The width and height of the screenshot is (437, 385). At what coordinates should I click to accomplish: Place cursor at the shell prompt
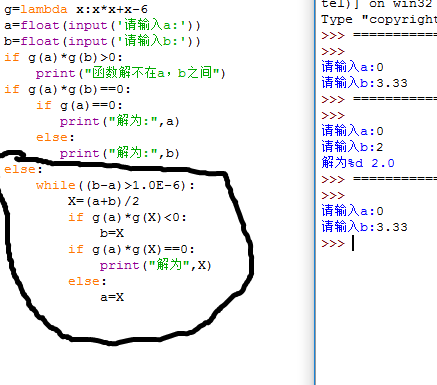(353, 243)
